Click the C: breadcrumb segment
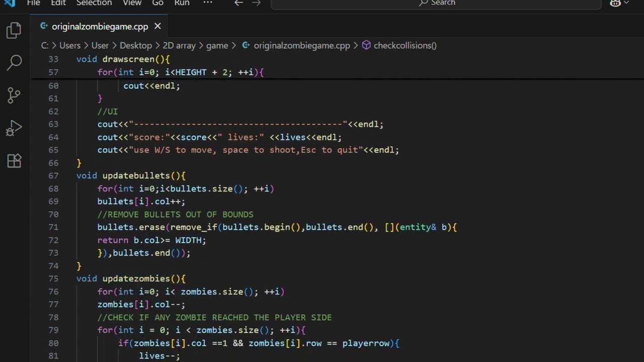The height and width of the screenshot is (362, 644). 45,45
